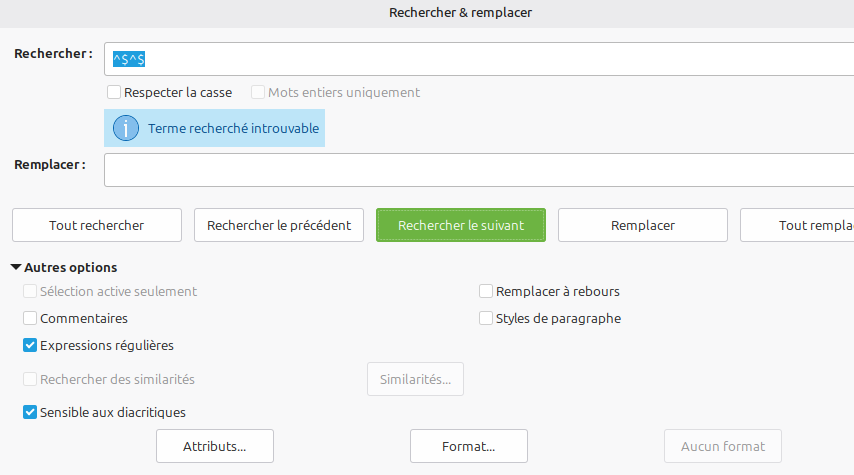Click in the 'Remplacer' text field
This screenshot has width=854, height=475.
[480, 170]
